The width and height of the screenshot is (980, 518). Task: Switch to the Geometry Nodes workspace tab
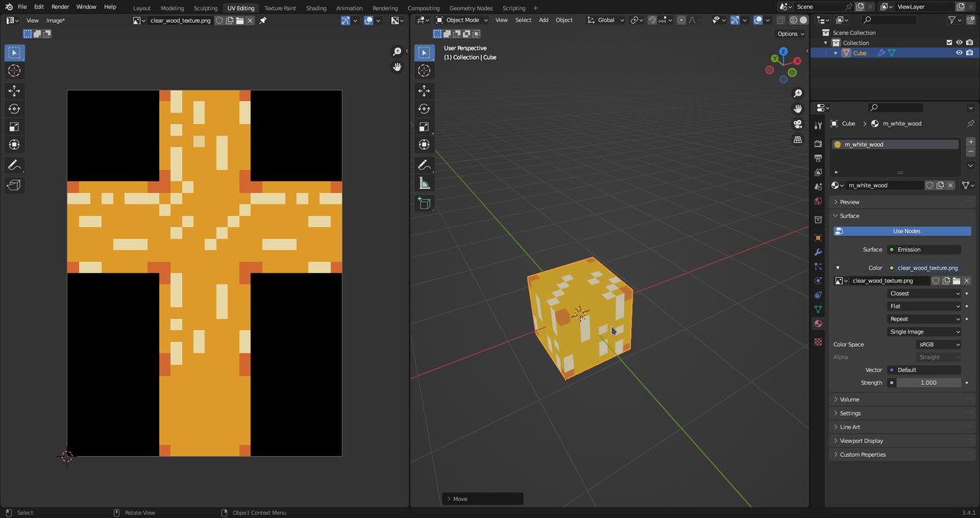tap(471, 8)
